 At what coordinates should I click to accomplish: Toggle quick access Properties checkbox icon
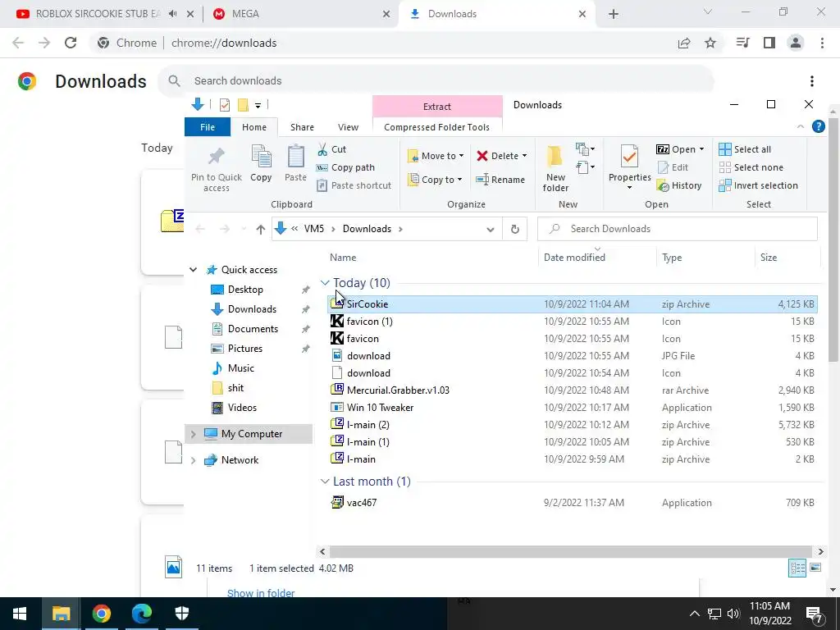point(225,105)
